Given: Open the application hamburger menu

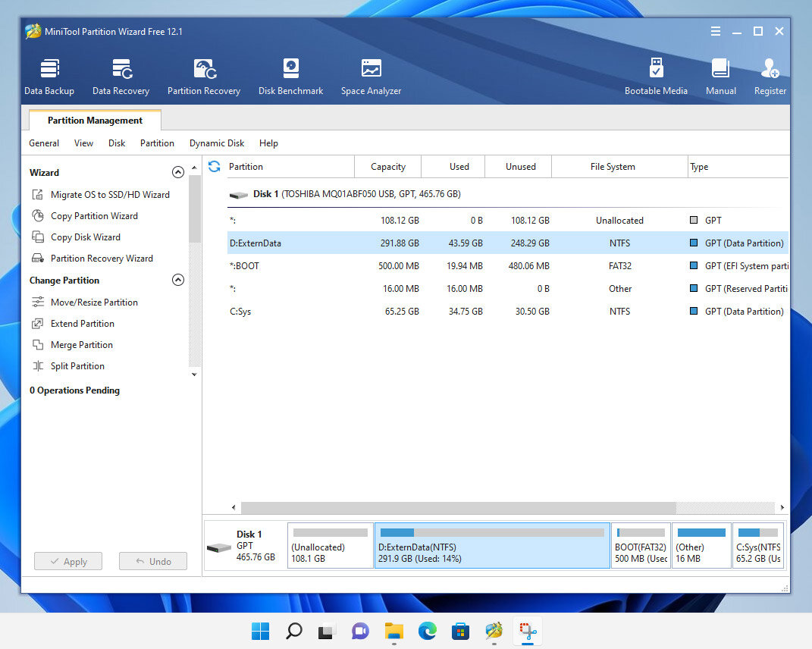Looking at the screenshot, I should [716, 32].
